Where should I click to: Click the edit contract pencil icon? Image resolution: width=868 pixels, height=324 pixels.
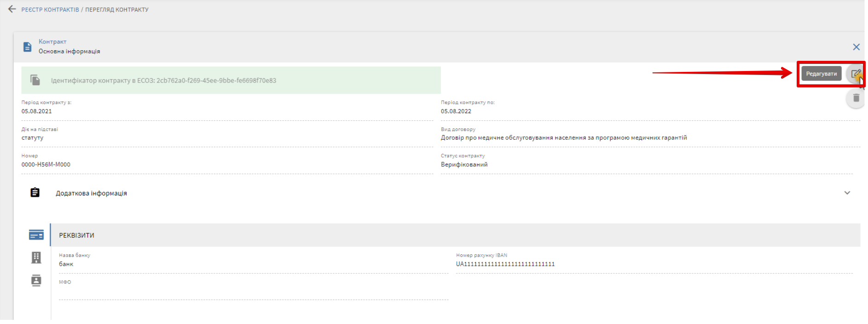click(x=855, y=74)
